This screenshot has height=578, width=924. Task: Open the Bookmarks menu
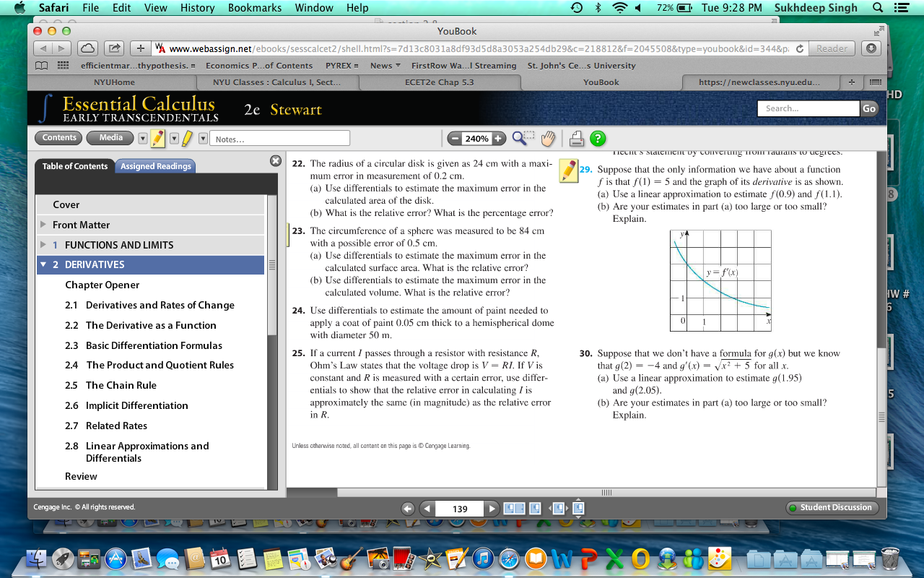[x=255, y=8]
